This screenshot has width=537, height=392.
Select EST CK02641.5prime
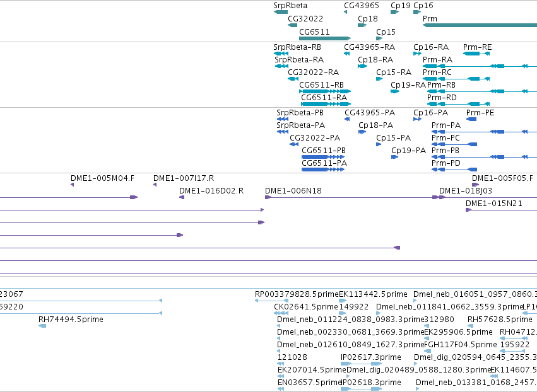281,313
